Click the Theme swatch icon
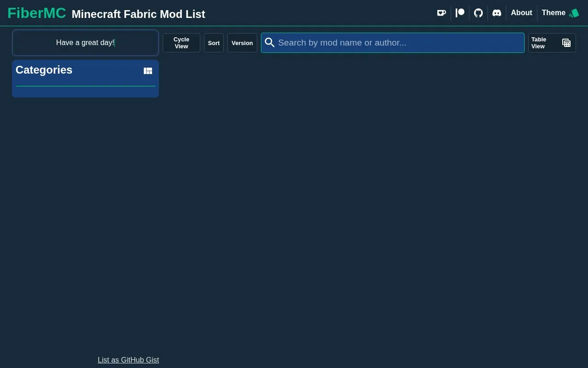 click(574, 13)
